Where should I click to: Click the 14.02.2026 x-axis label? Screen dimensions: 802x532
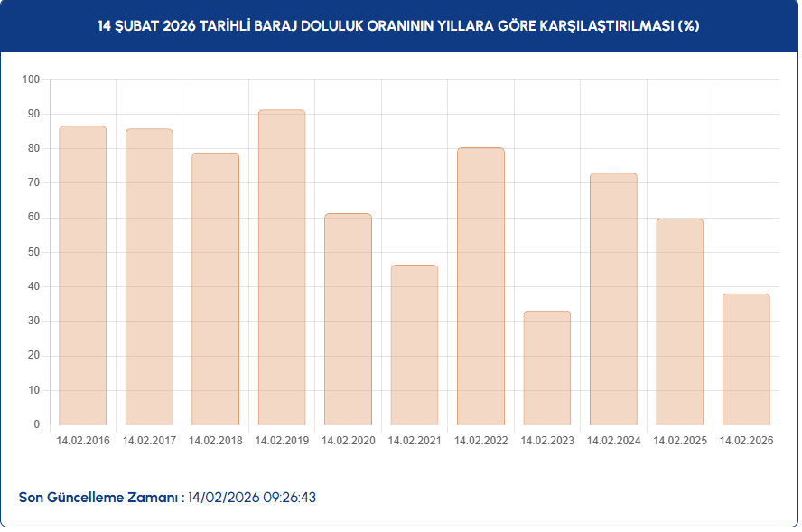(x=746, y=441)
